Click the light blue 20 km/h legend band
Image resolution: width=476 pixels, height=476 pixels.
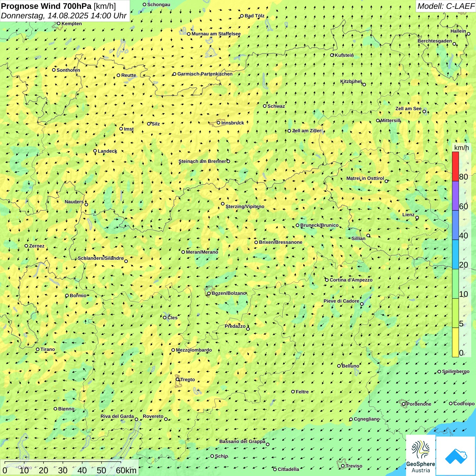click(x=455, y=254)
